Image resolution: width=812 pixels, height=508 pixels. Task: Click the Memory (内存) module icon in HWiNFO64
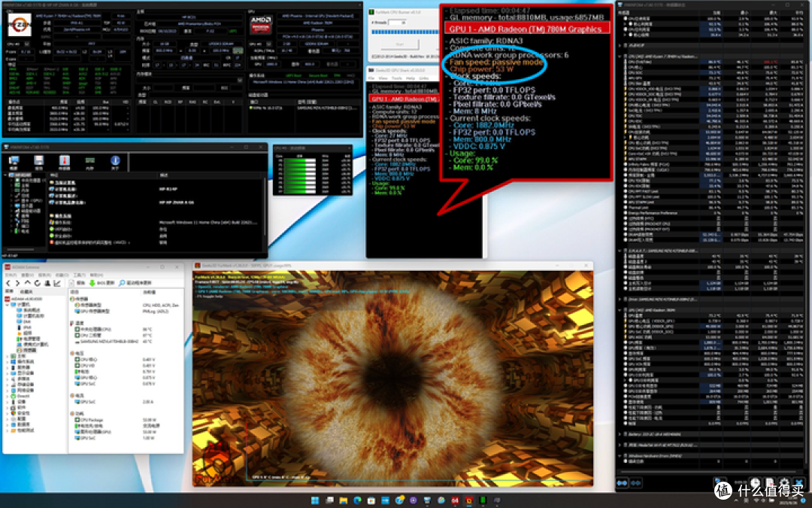90,161
